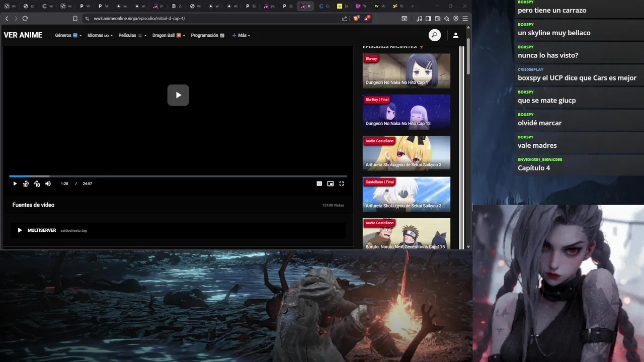Open Dungeon No Naka No Hito Cap 12
This screenshot has width=644, height=362.
[x=407, y=112]
